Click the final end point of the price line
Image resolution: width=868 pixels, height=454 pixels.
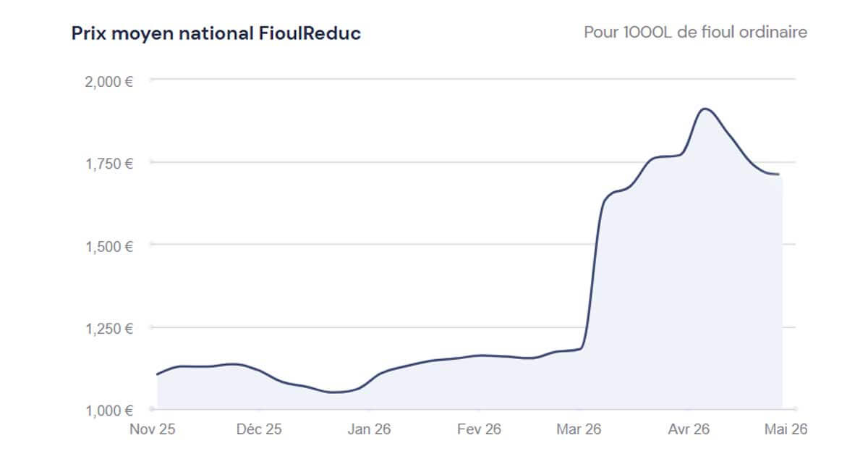778,175
